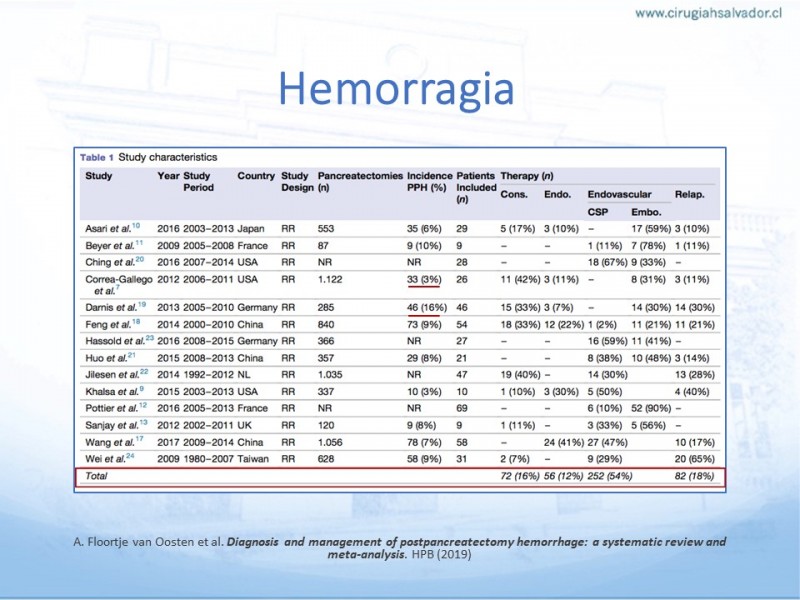Click the 'NL' country cell
Screen dimensions: 800x600
click(x=244, y=374)
